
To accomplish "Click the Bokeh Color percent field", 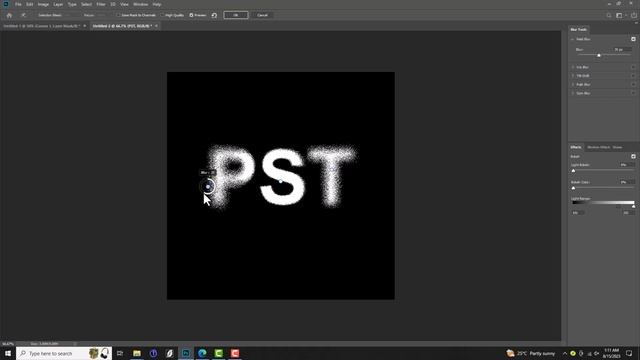I will coord(627,182).
